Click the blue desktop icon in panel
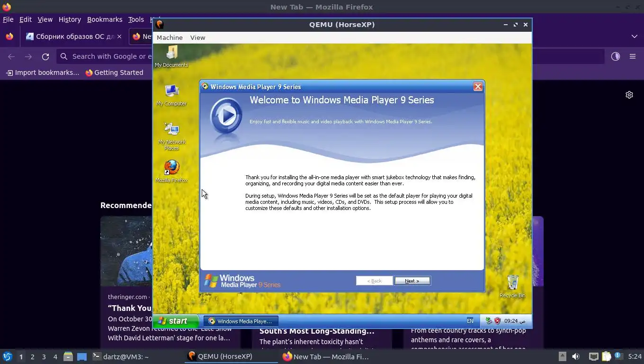This screenshot has height=364, width=644. [x=82, y=356]
